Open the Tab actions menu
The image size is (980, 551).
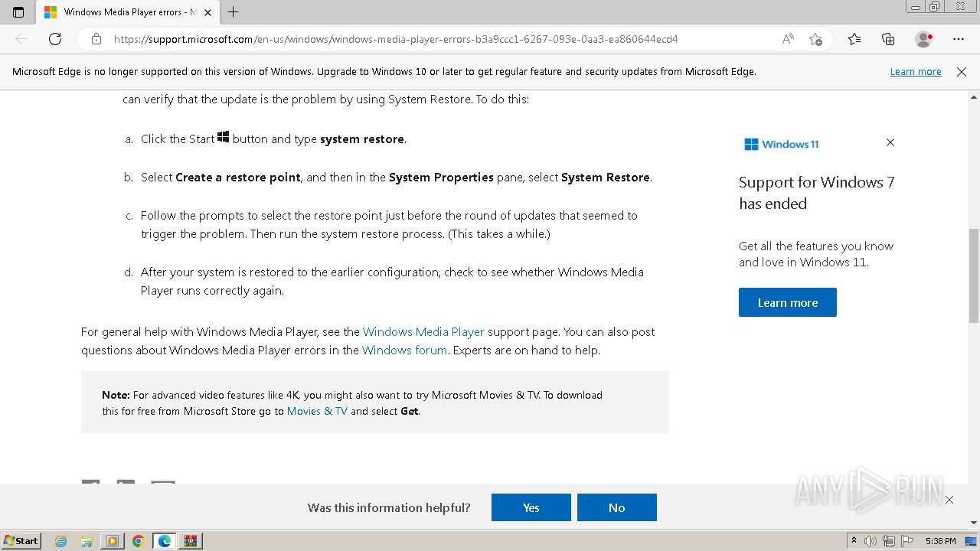tap(18, 12)
